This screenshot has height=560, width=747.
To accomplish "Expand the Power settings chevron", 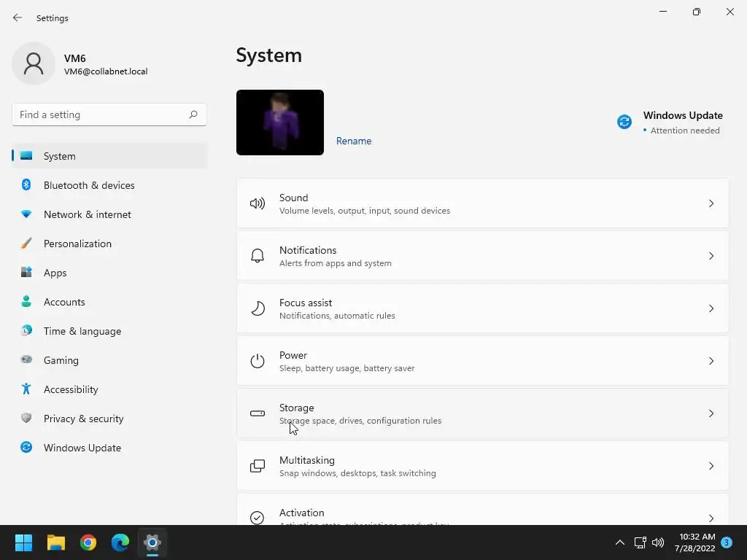I will click(x=711, y=361).
